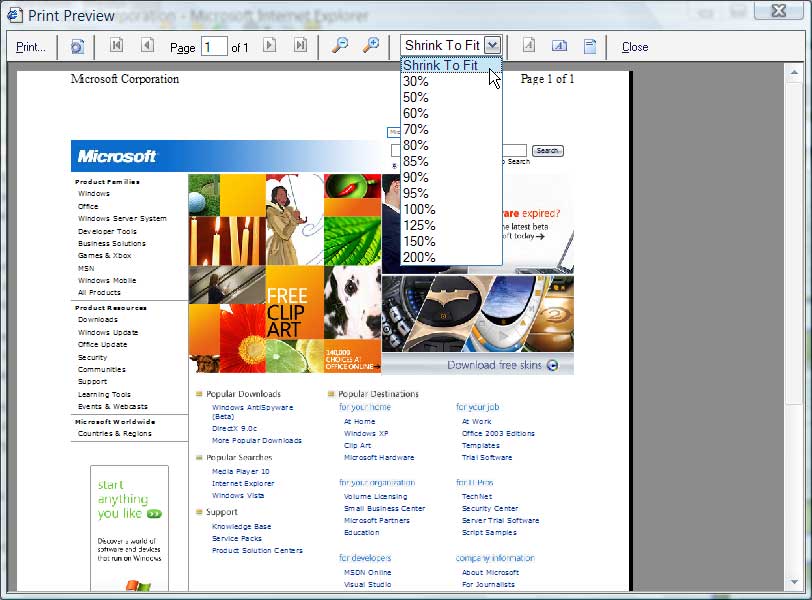Image resolution: width=812 pixels, height=600 pixels.
Task: Pick 150% zoom option
Action: click(x=451, y=242)
